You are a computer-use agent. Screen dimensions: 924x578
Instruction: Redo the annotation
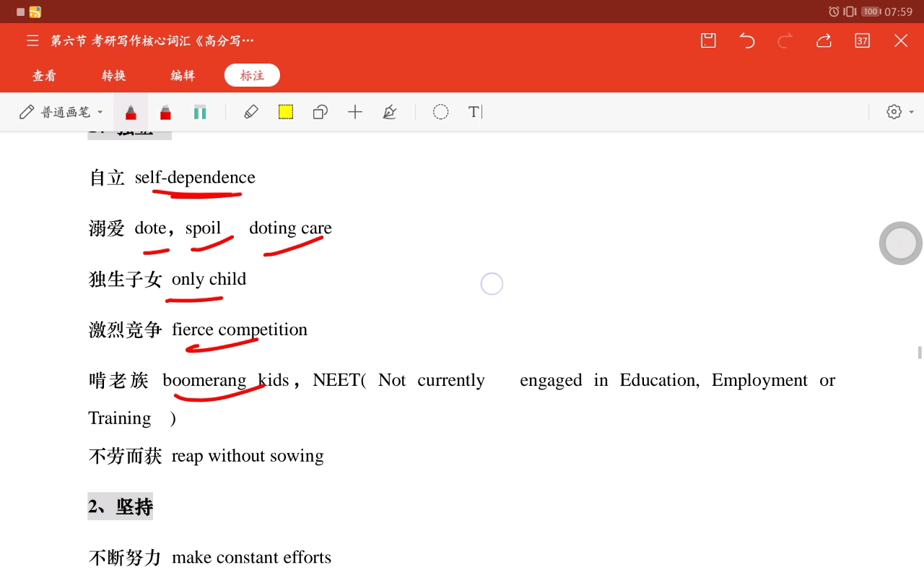point(785,40)
